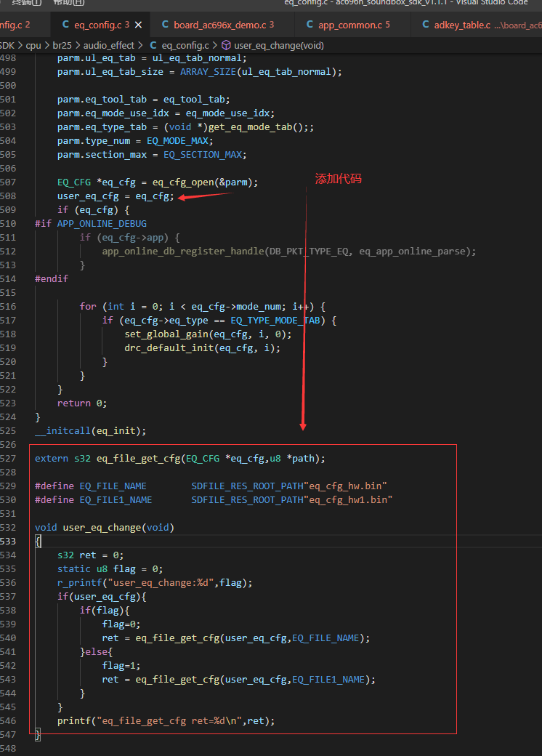Click 'set_global_gain(eq_cfg, i, 0);' line
This screenshot has height=756, width=542.
tap(208, 334)
